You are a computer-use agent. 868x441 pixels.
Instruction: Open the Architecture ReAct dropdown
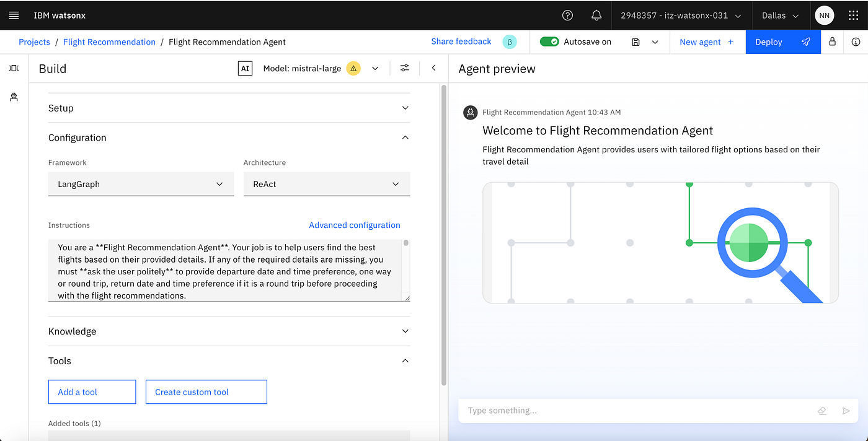327,184
